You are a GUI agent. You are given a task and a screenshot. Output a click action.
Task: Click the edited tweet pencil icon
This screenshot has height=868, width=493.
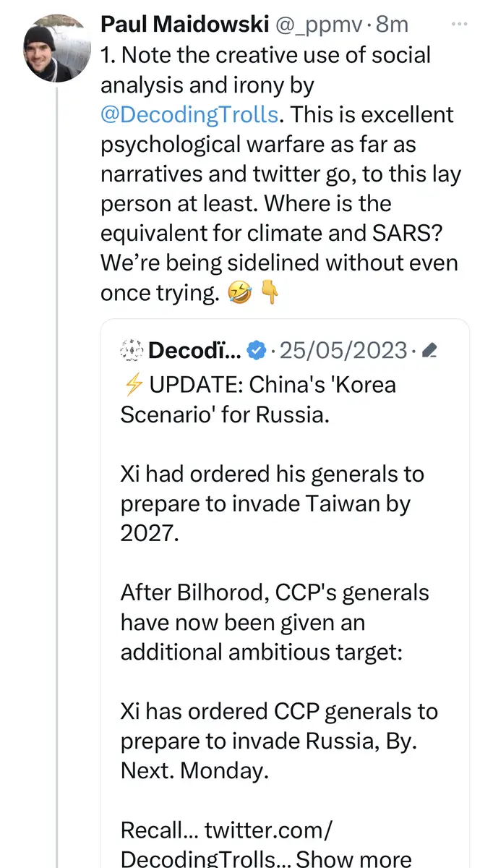click(430, 349)
